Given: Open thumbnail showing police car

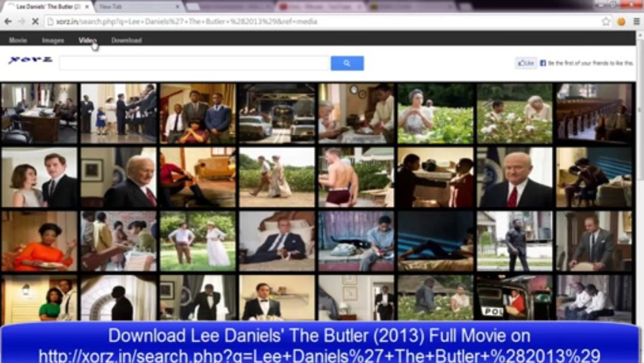Looking at the screenshot, I should [x=515, y=297].
